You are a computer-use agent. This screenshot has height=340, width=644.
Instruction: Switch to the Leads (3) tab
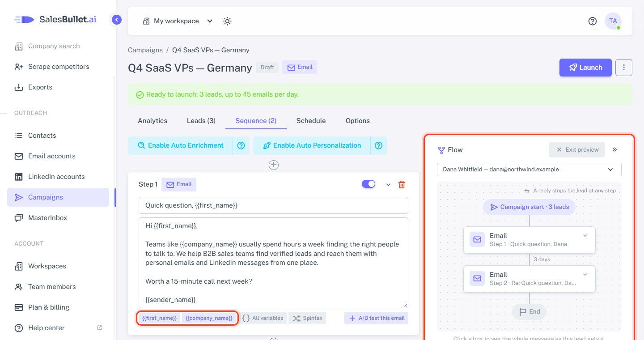[201, 121]
